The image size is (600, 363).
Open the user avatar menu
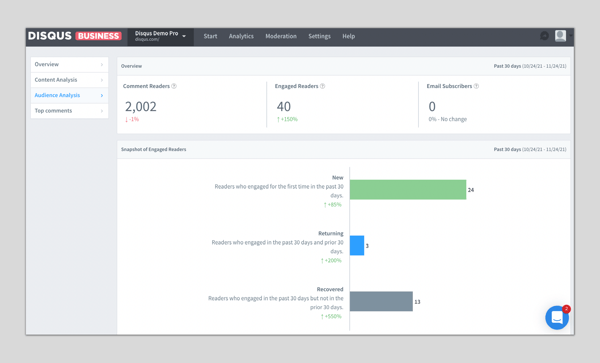(560, 36)
